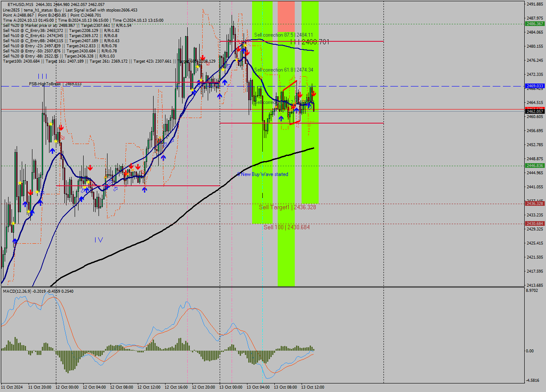Click the 'Target100: 2430.684' targets line
Image resolution: width=546 pixels, height=392 pixels.
pos(109,61)
